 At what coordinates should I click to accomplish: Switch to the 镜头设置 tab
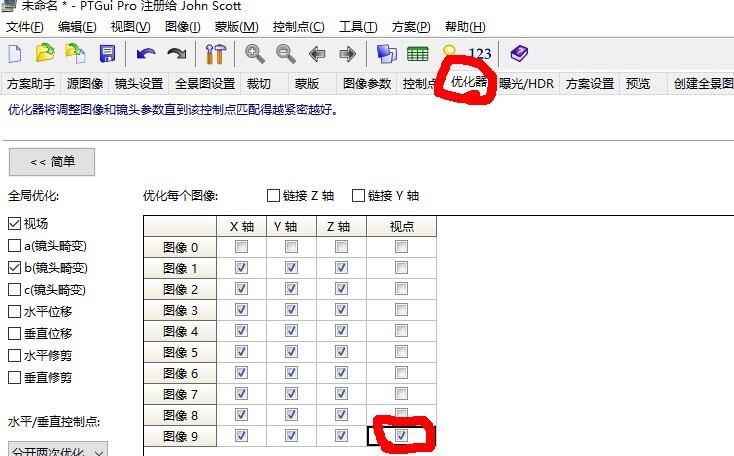coord(139,84)
